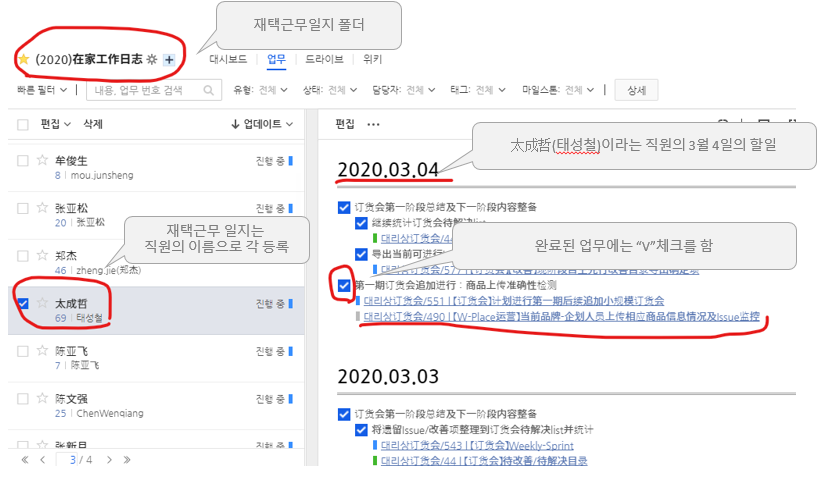Check the 陈文强 row checkbox
The height and width of the screenshot is (481, 822).
click(x=23, y=399)
